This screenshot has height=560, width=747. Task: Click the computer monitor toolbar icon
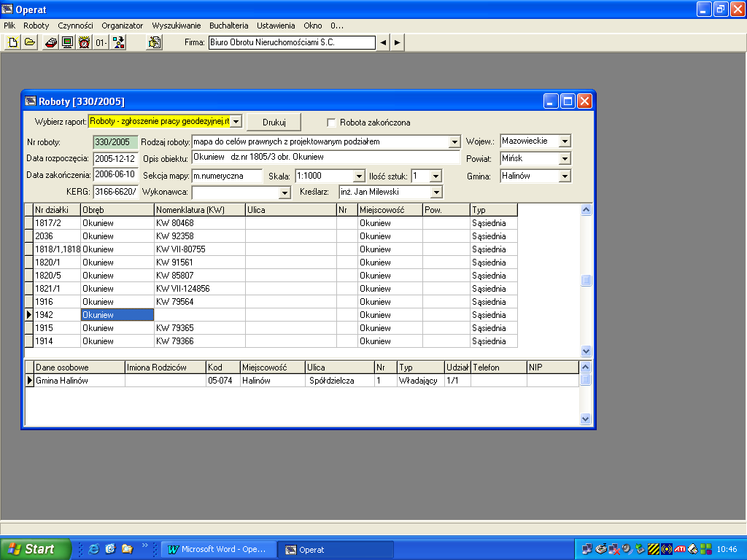point(67,42)
